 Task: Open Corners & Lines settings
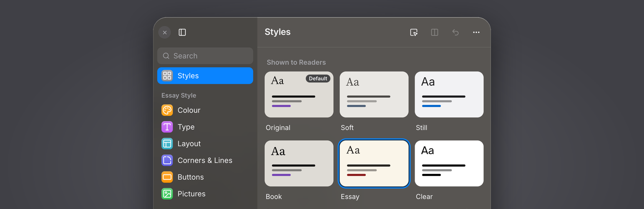[205, 160]
